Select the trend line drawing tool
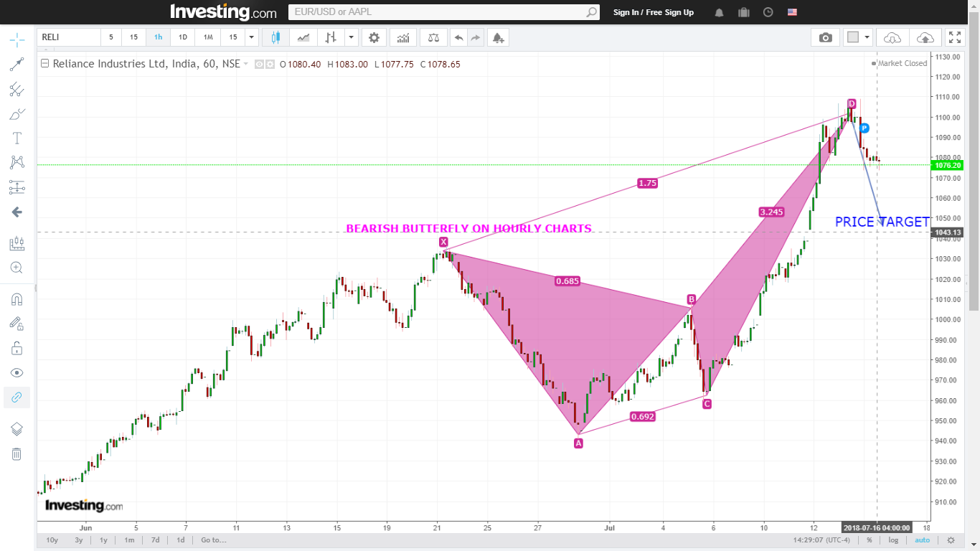Viewport: 980px width, 551px height. pyautogui.click(x=17, y=65)
